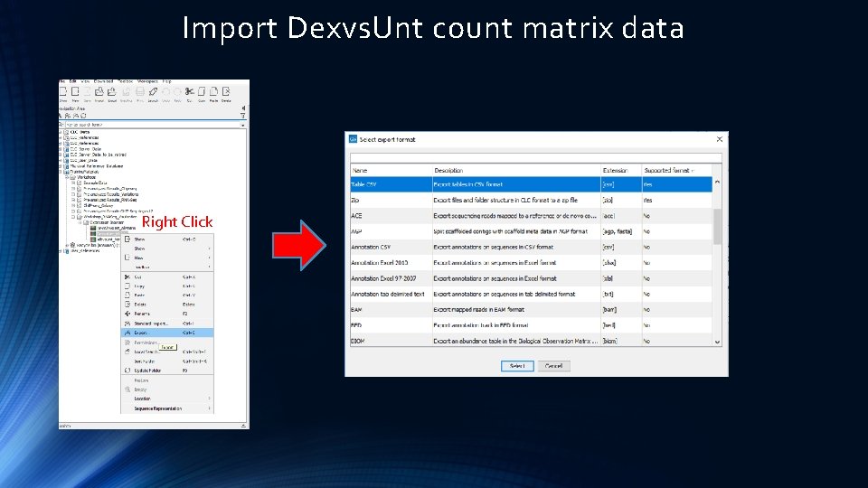
Task: Select the BED export format row
Action: 532,325
